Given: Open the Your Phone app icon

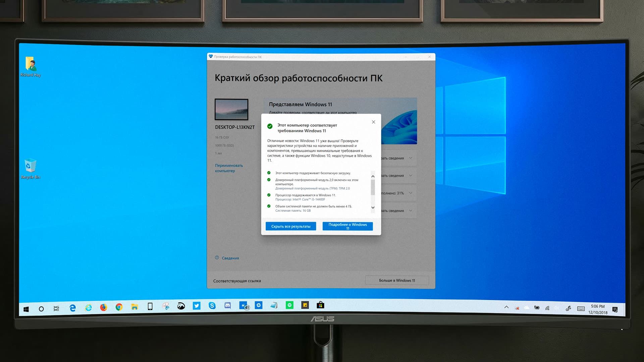Looking at the screenshot, I should pos(150,306).
